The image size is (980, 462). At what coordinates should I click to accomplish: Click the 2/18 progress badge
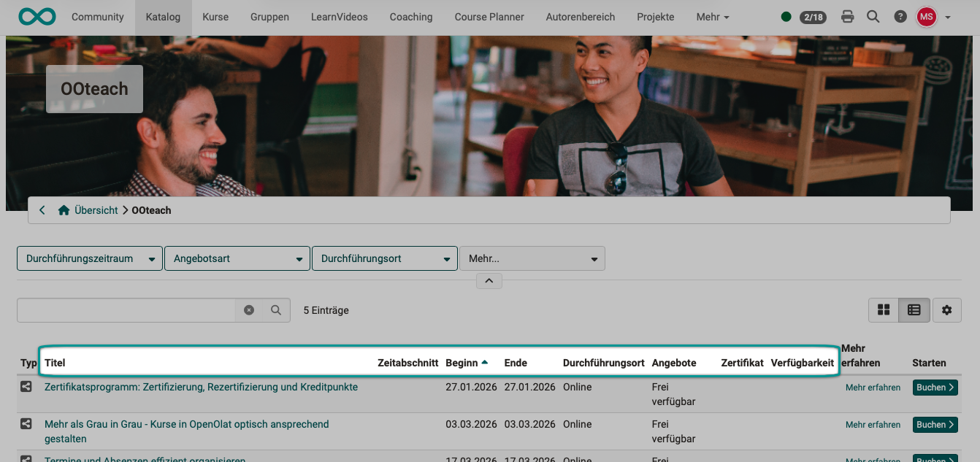coord(813,16)
